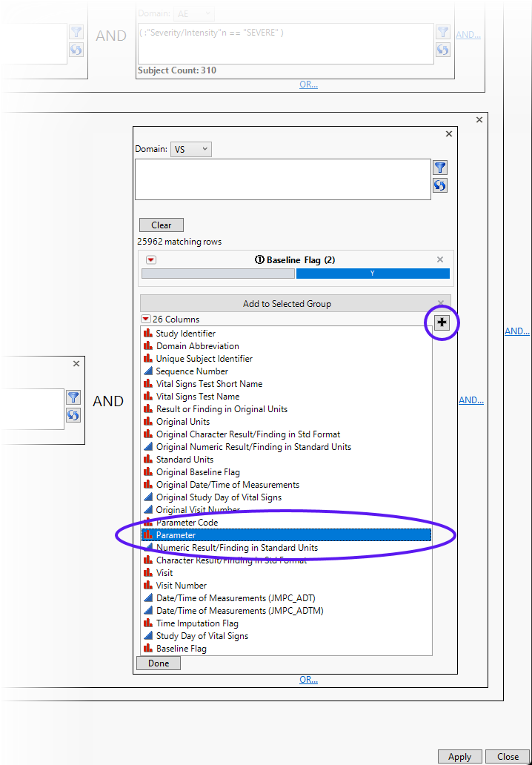Select Sequence Number column
This screenshot has height=765, width=532.
(x=286, y=371)
